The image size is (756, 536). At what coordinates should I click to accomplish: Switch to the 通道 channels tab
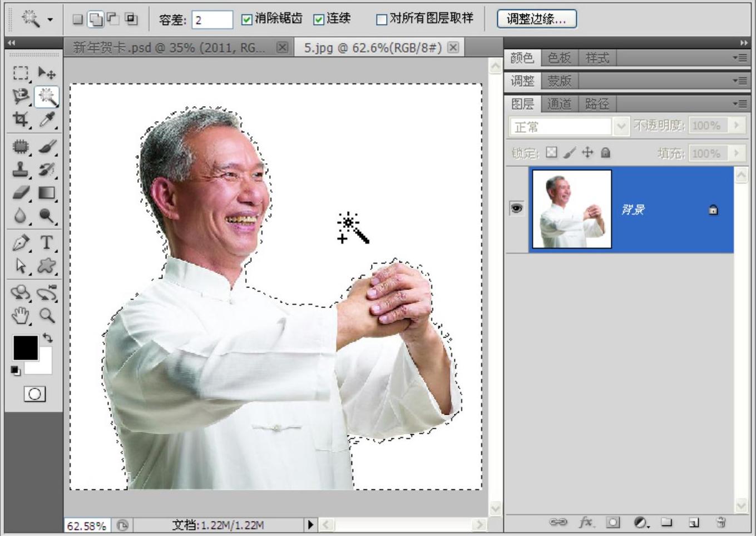(559, 104)
